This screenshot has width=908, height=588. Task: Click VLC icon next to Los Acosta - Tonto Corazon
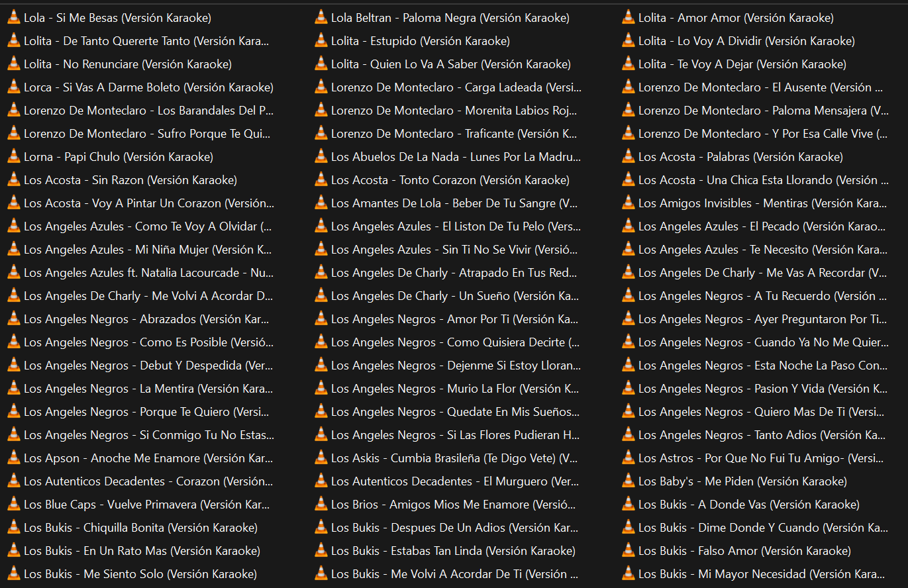click(321, 180)
